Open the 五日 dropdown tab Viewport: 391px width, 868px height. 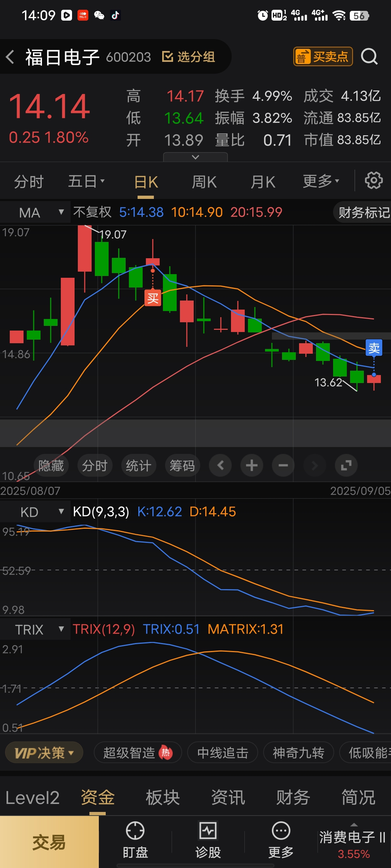point(86,182)
